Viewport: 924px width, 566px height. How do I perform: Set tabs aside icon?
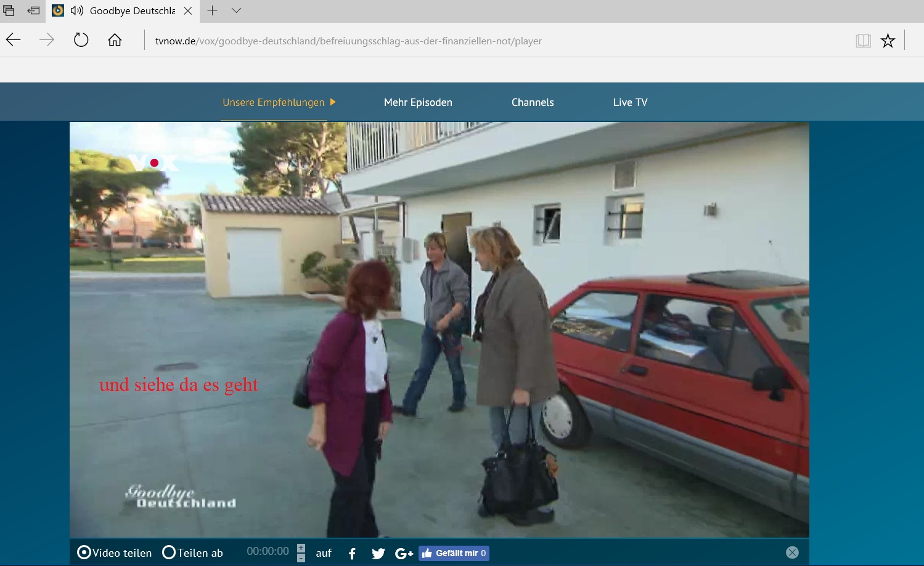click(33, 10)
